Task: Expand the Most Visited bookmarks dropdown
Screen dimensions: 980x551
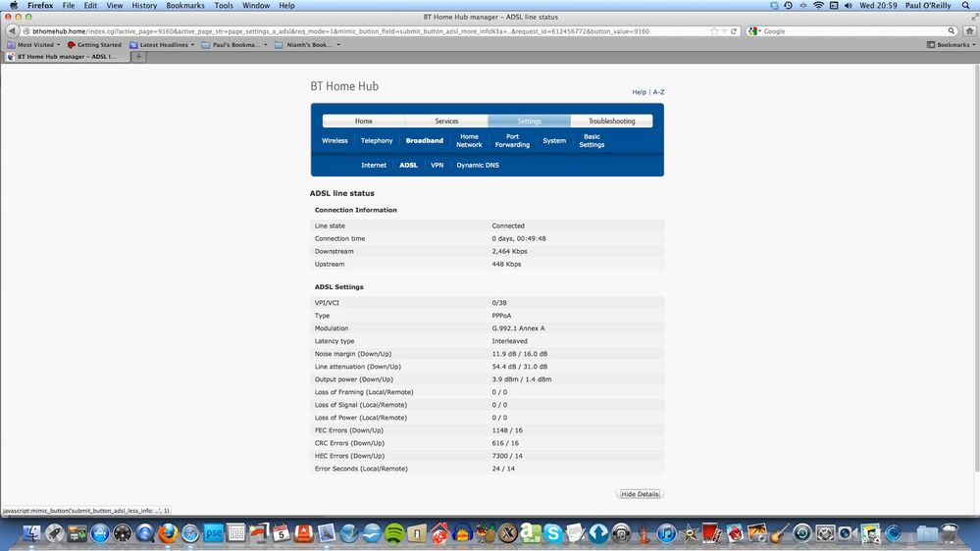Action: [x=33, y=45]
